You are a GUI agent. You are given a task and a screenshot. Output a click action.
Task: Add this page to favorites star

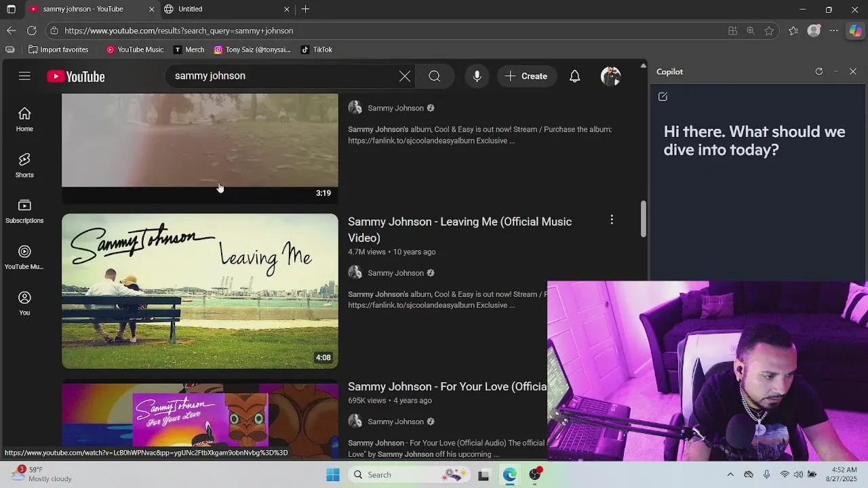[x=769, y=30]
